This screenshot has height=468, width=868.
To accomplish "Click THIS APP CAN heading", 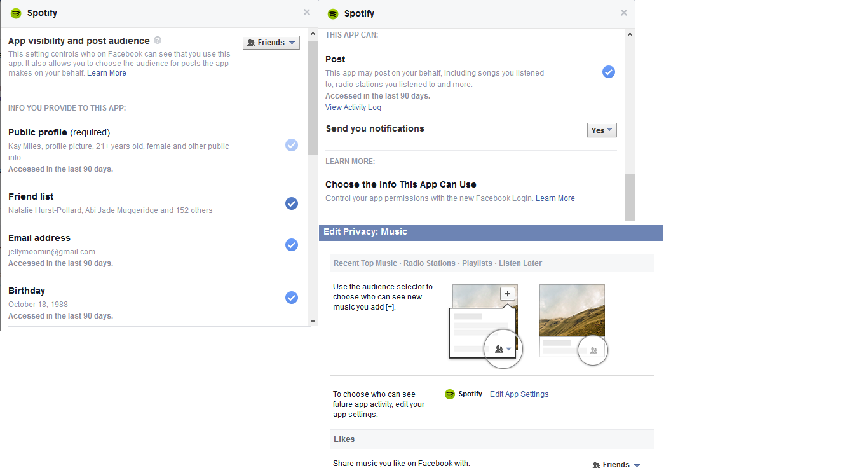I will 352,35.
